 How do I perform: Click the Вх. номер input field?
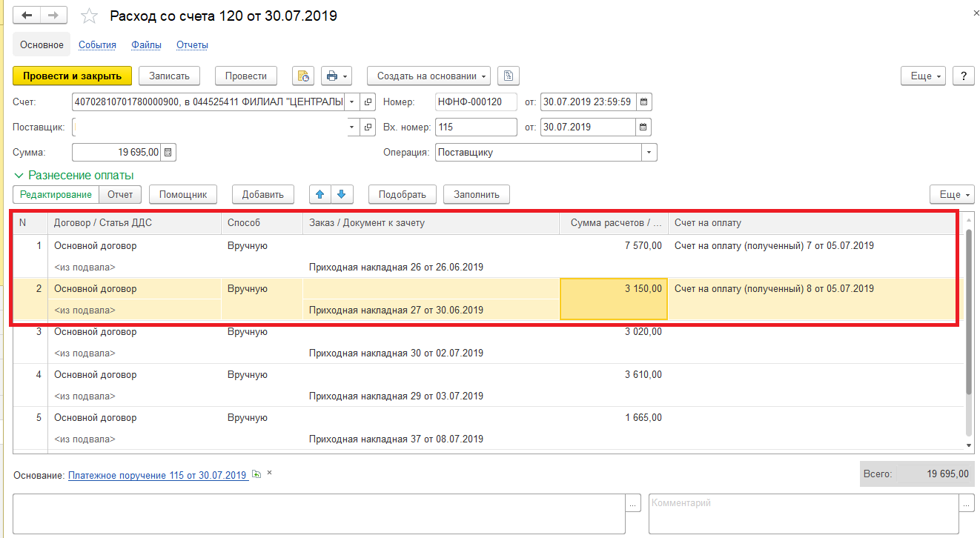pos(476,127)
